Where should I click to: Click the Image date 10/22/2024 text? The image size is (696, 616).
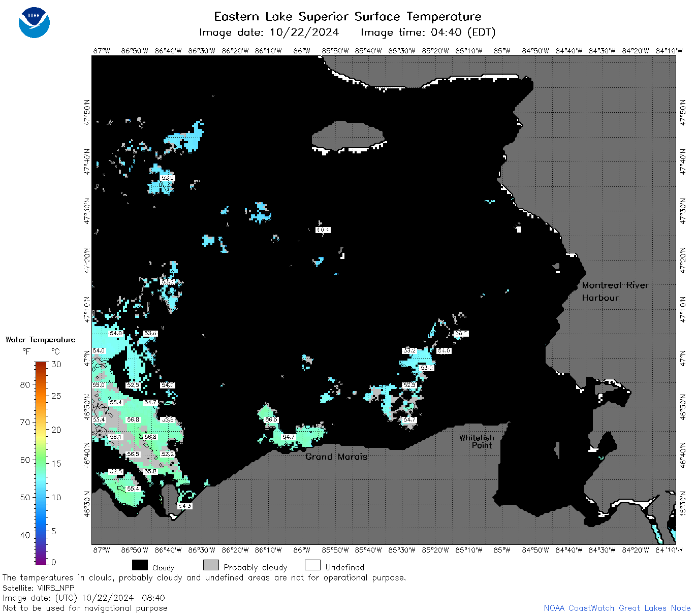point(269,33)
